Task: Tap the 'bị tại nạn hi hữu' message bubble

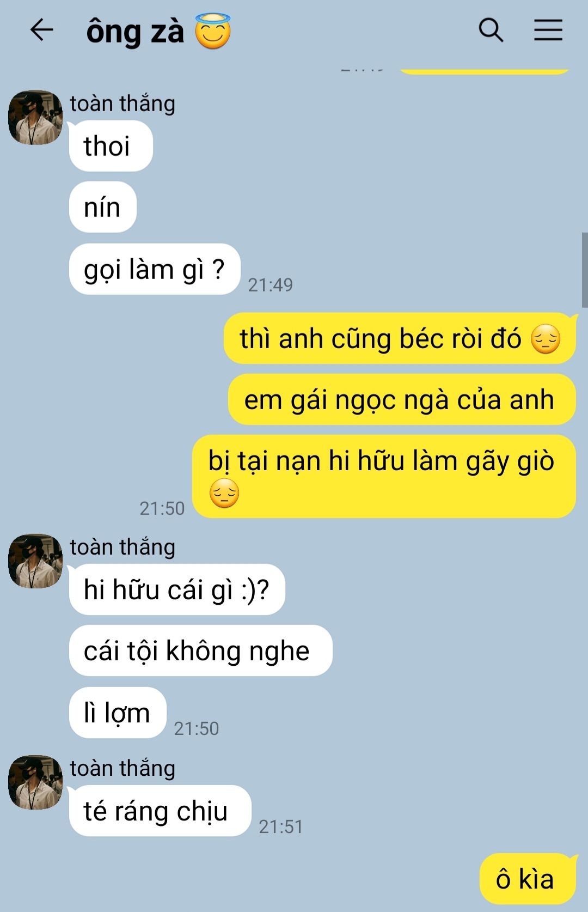Action: coord(384,476)
